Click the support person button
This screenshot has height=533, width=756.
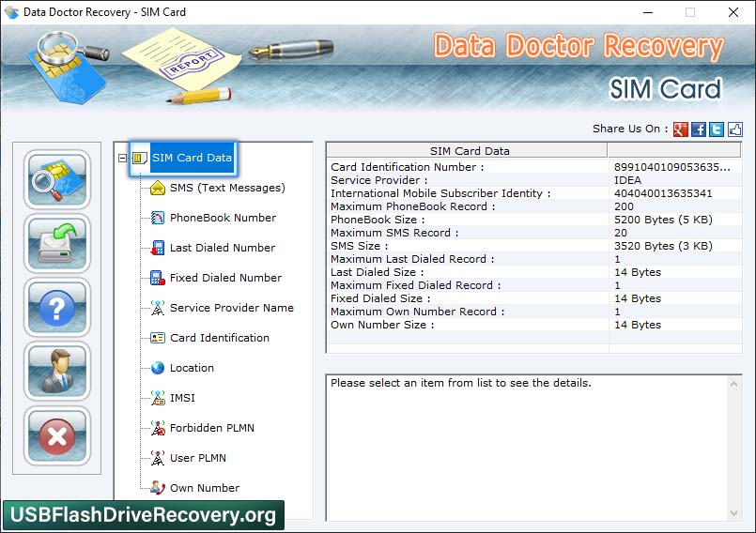pyautogui.click(x=57, y=372)
